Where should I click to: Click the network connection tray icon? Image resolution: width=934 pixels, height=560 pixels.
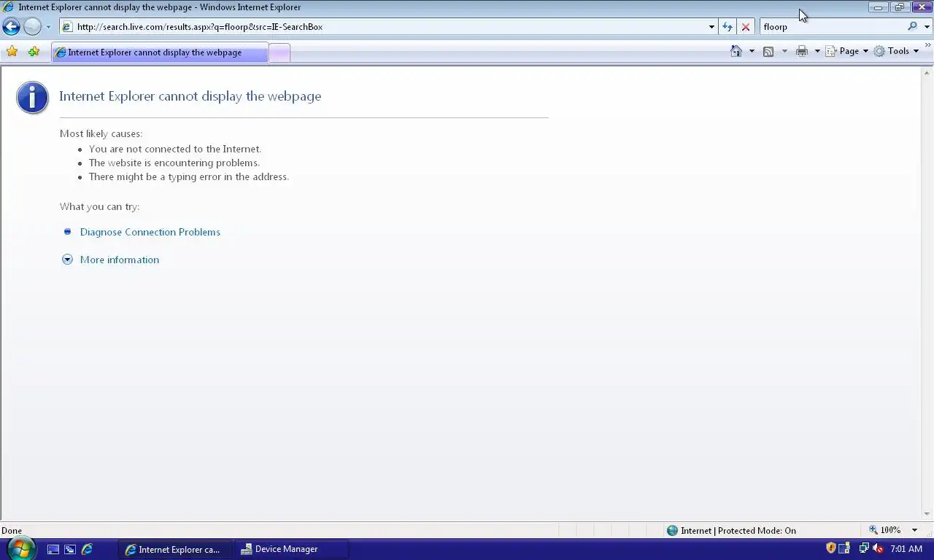[864, 548]
